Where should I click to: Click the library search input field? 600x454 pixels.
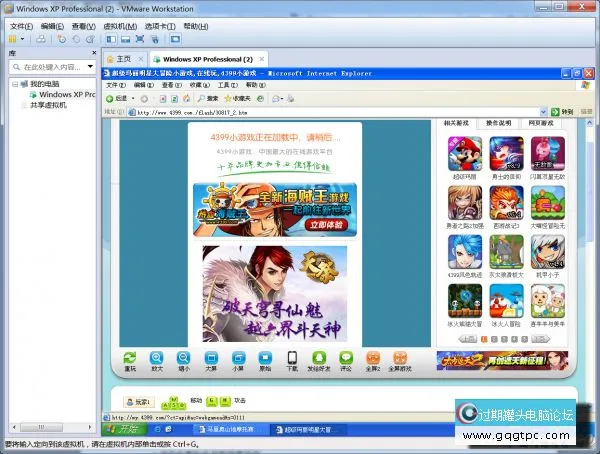coord(51,67)
